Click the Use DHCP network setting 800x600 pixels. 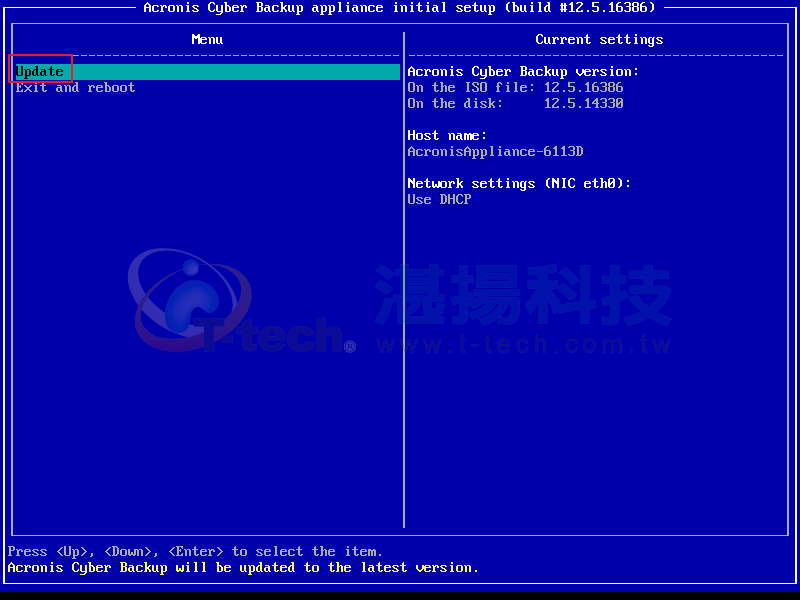(439, 199)
